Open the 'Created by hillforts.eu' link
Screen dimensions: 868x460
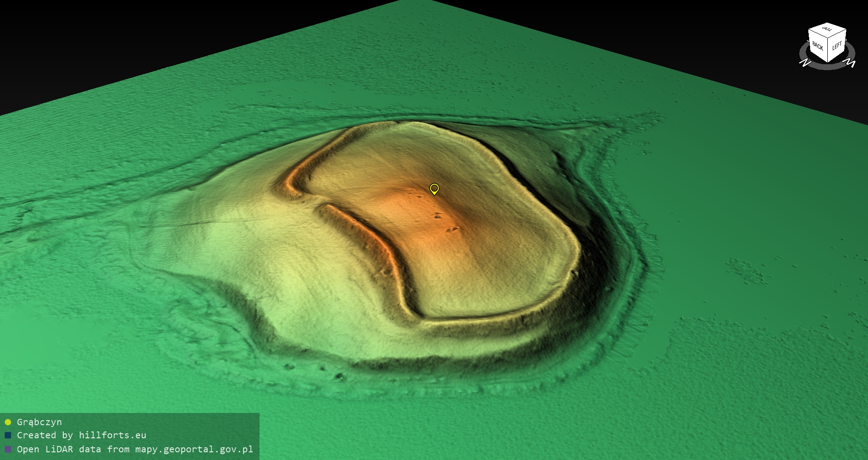tap(81, 436)
